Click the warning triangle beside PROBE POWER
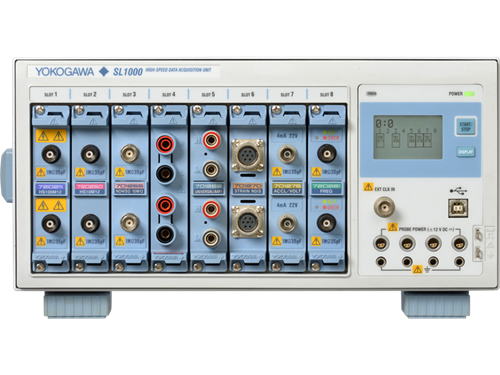The height and width of the screenshot is (375, 500). (x=393, y=227)
